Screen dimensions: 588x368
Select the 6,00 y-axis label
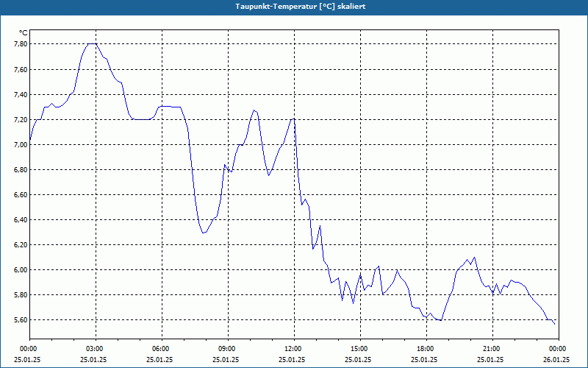pos(21,270)
